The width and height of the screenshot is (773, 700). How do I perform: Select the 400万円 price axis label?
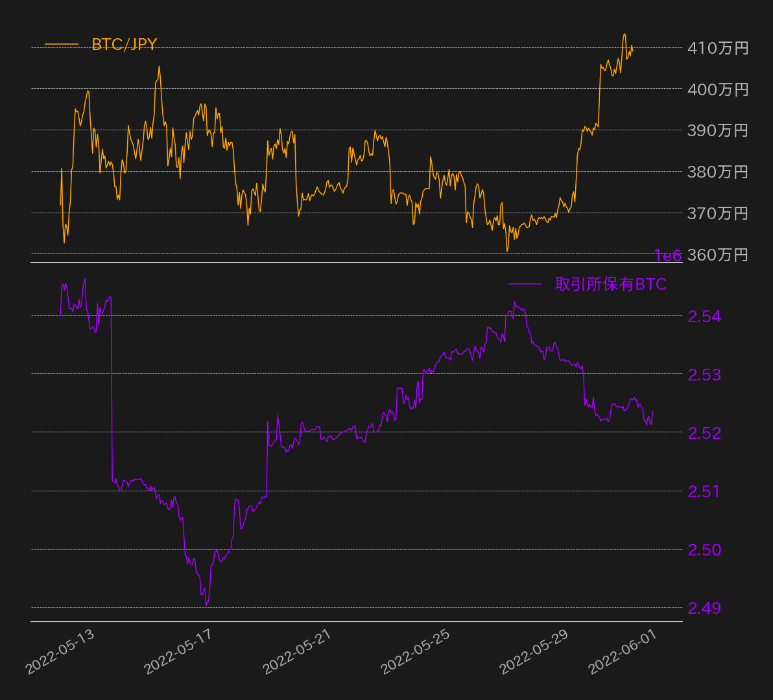coord(718,89)
